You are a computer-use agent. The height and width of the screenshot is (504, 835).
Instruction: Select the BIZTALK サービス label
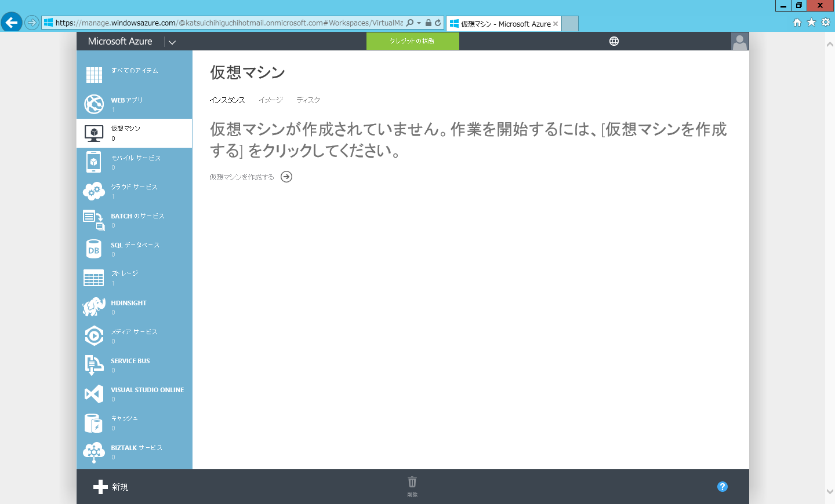137,448
